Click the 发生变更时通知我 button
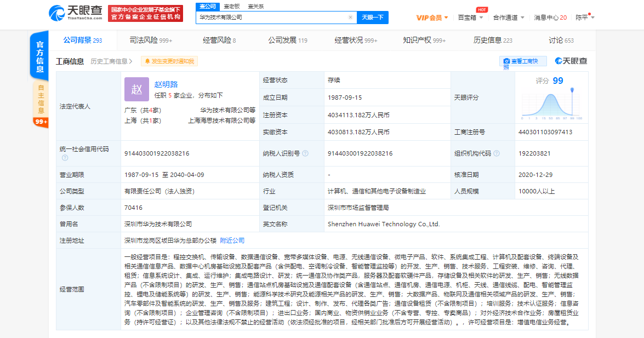This screenshot has width=644, height=338. pos(169,61)
